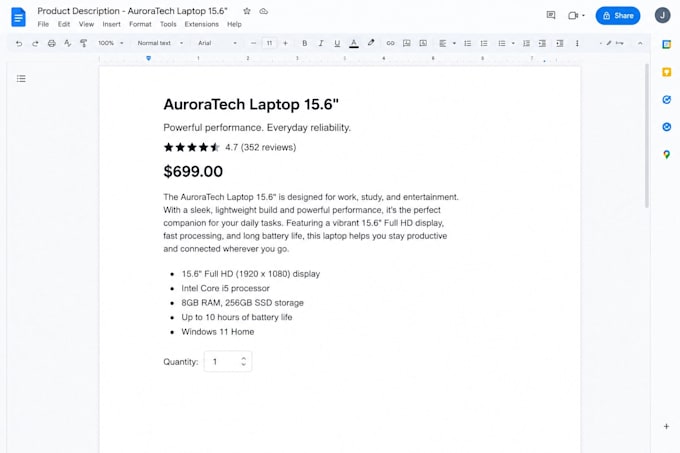Open the Format menu

coord(140,24)
